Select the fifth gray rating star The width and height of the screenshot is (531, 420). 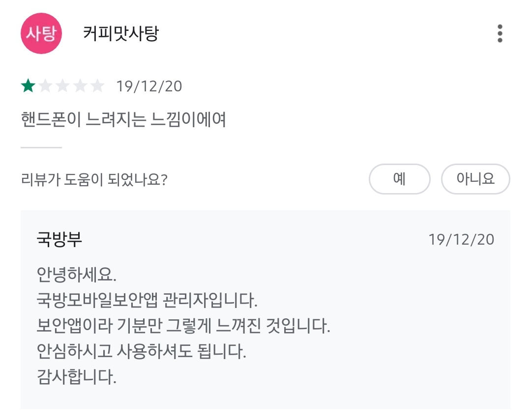(97, 85)
